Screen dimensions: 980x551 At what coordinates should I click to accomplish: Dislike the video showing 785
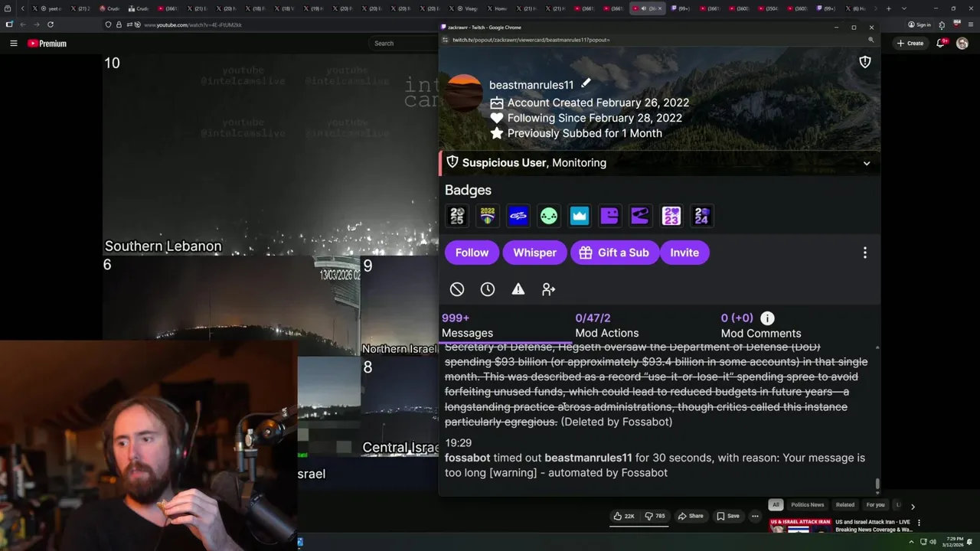click(655, 516)
